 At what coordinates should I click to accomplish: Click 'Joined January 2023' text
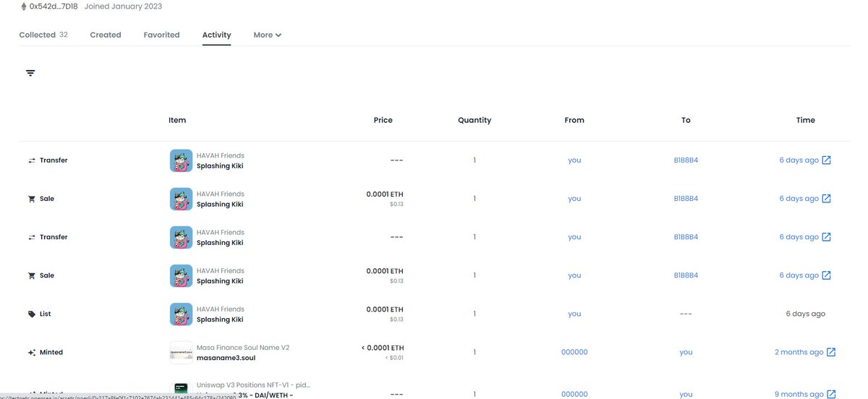tap(123, 7)
